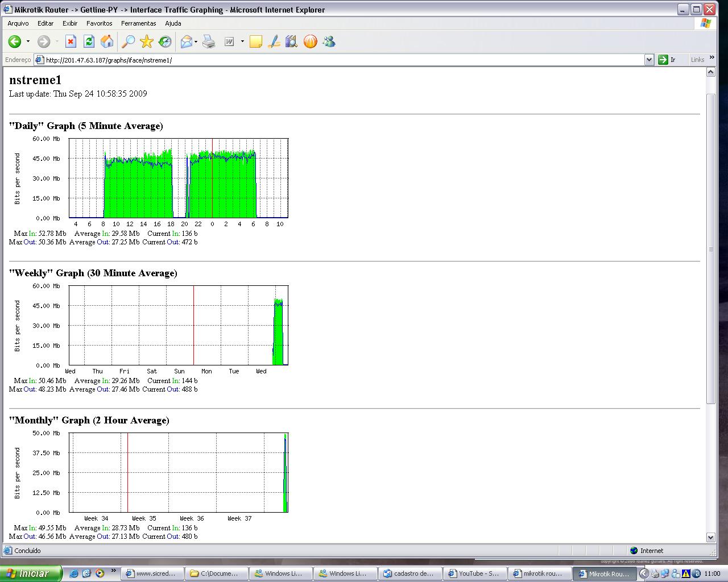
Task: Open the Ferramentas menu
Action: (138, 23)
